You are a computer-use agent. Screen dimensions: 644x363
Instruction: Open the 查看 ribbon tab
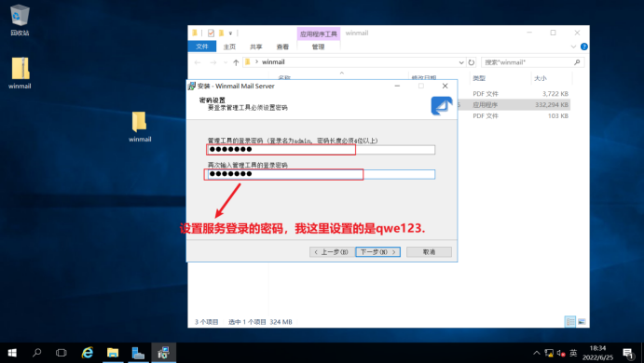pyautogui.click(x=282, y=47)
